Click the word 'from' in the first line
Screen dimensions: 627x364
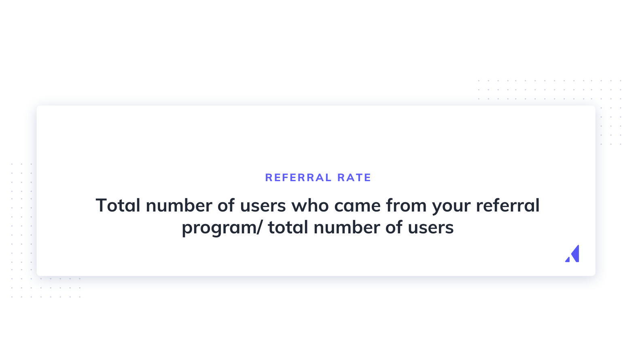tap(406, 205)
